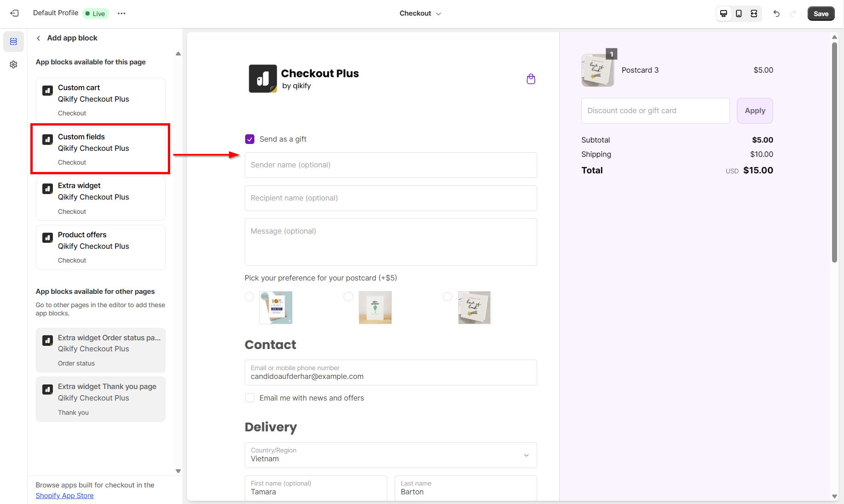Click the shopping bag cart icon
This screenshot has height=504, width=844.
tap(531, 79)
